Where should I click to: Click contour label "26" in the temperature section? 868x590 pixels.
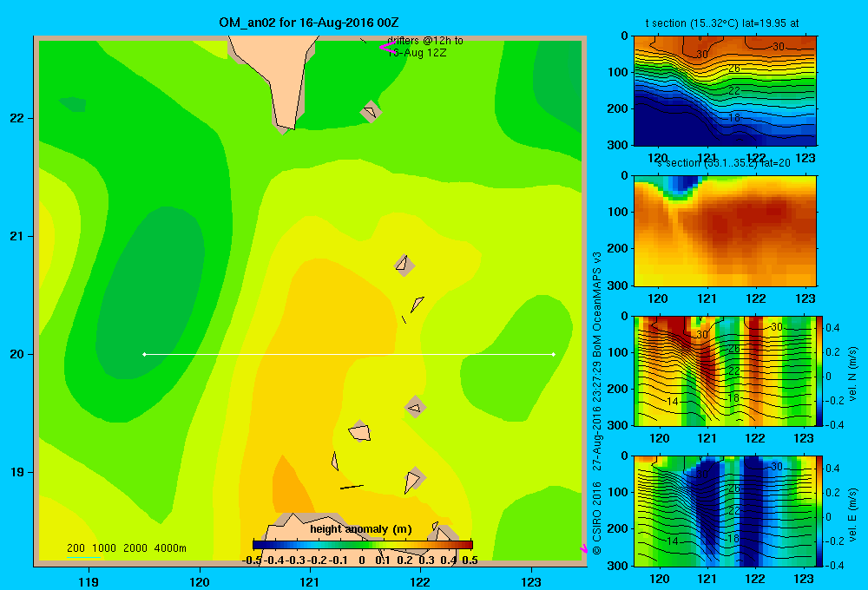click(734, 69)
